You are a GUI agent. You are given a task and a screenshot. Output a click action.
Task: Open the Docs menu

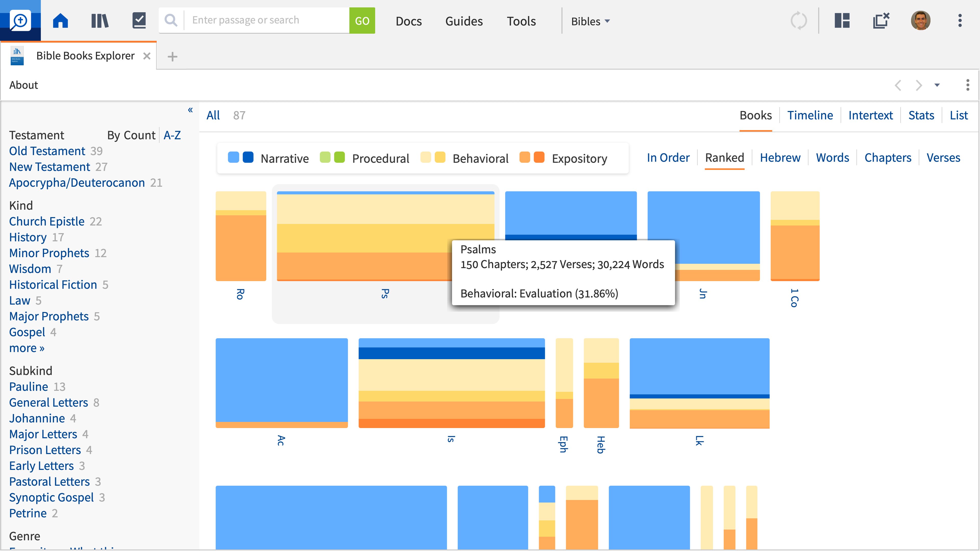tap(409, 21)
